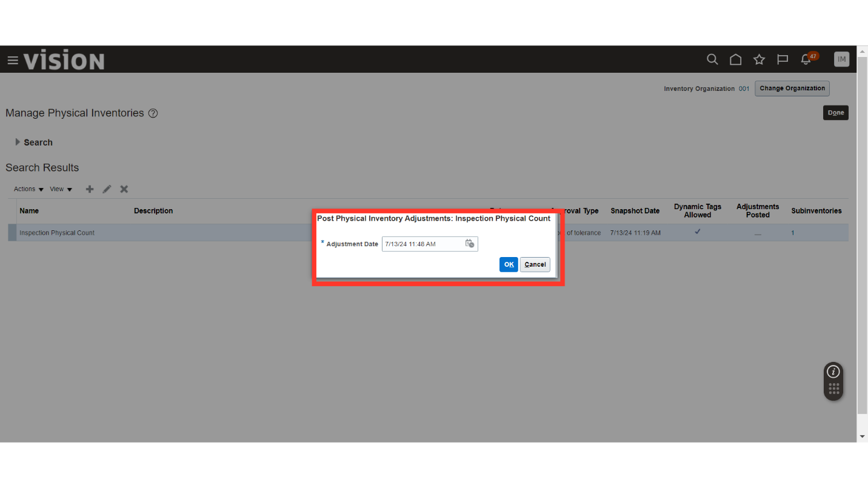
Task: Click the row selector of Inspection Physical Count
Action: pos(12,233)
